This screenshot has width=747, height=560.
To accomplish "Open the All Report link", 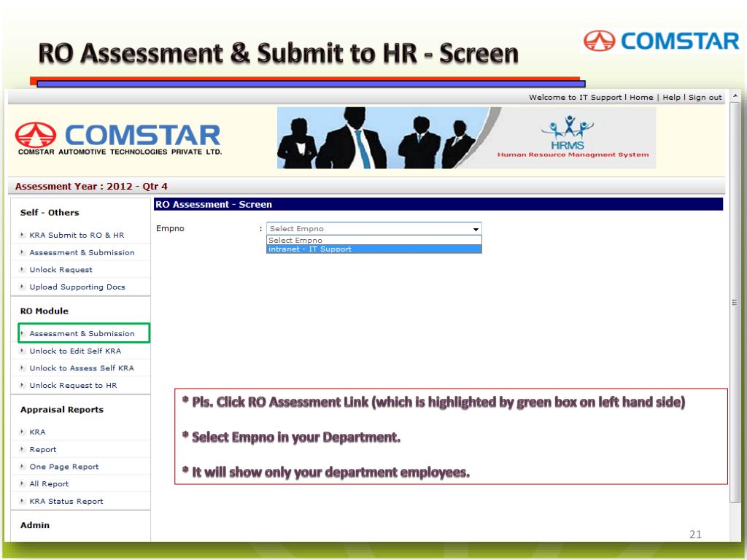I will coord(49,484).
